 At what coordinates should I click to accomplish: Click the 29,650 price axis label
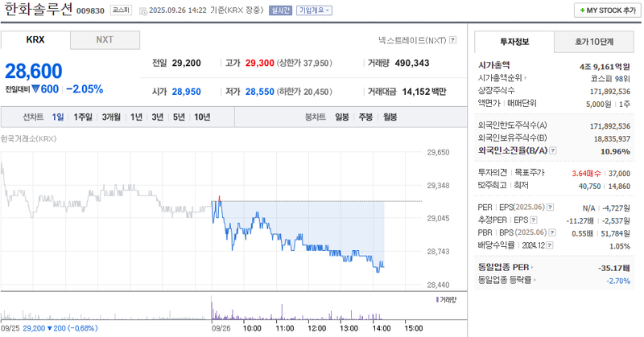[438, 152]
